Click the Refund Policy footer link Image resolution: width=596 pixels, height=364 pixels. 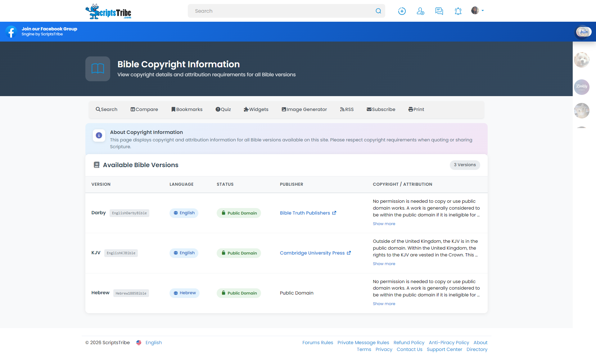tap(409, 343)
